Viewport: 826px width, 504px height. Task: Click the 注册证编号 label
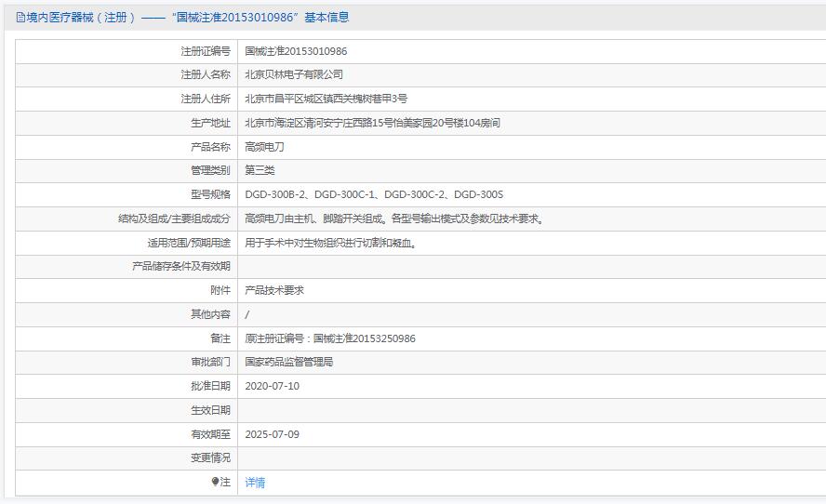(206, 51)
